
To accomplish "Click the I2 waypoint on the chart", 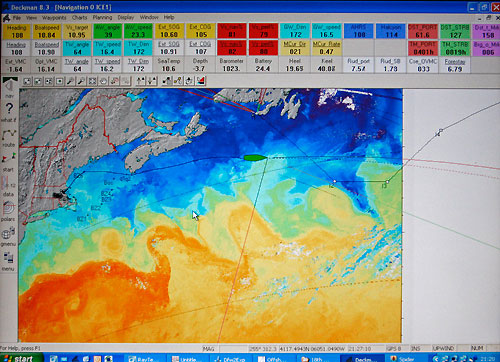I will coord(334,182).
